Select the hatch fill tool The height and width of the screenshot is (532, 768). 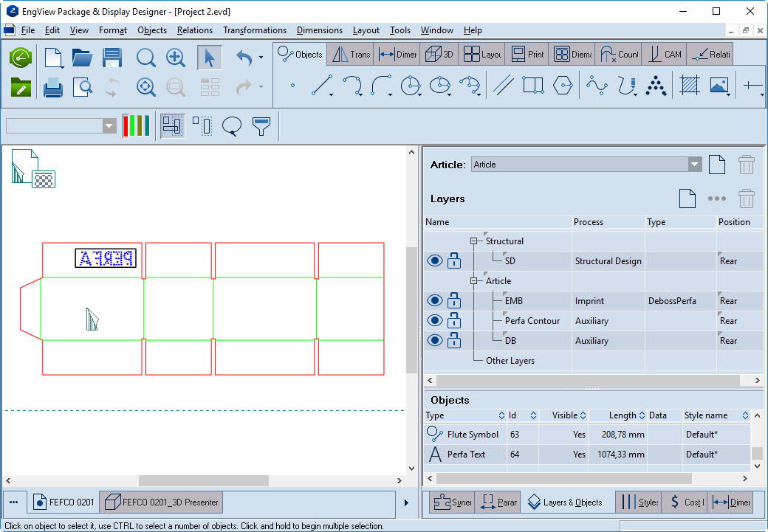(690, 86)
